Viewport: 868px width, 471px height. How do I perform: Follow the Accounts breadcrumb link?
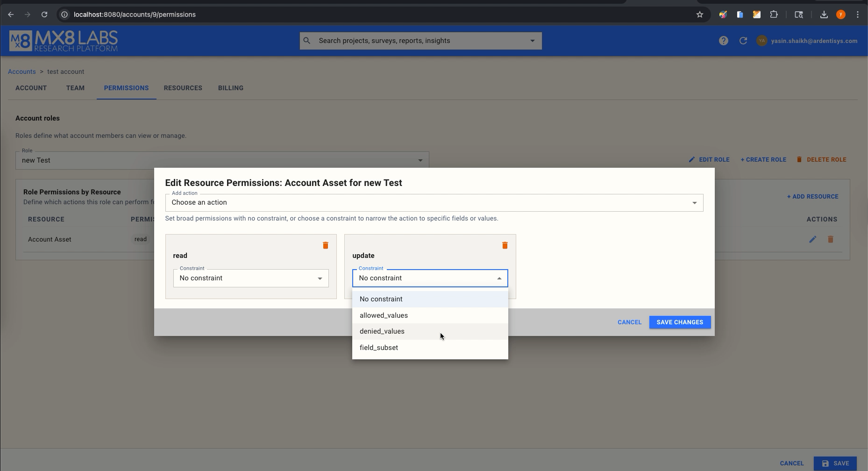click(21, 71)
